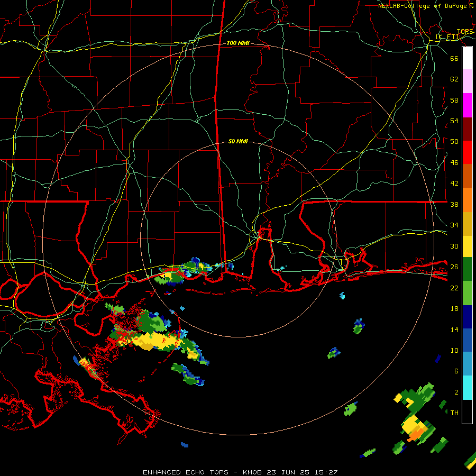
Task: Click legend value '14'
Action: pos(454,329)
